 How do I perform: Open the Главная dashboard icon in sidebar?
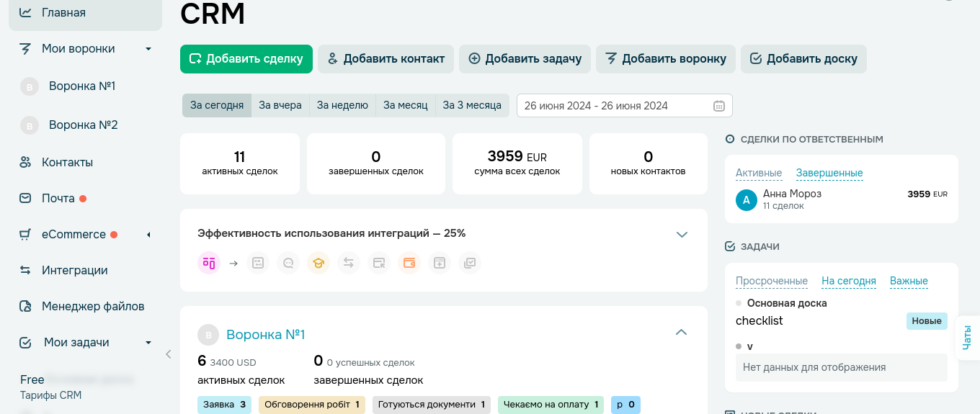25,12
